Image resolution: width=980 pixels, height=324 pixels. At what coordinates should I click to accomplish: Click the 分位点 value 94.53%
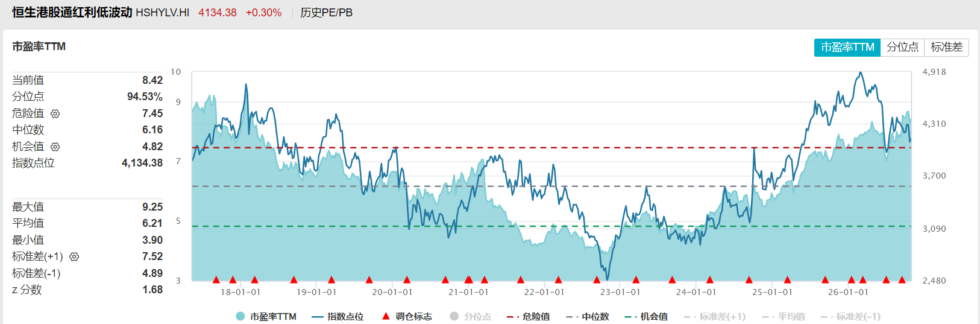coord(145,97)
